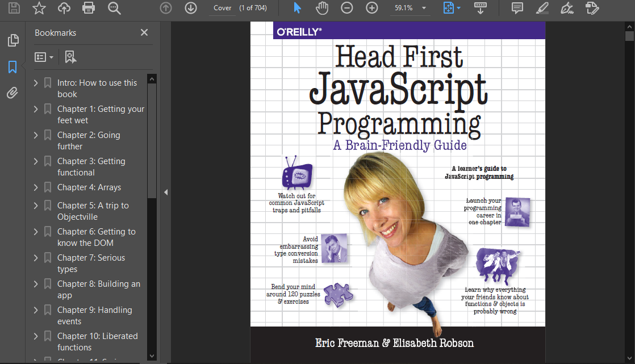This screenshot has height=364, width=635.
Task: Expand Chapter 6 bookmark chevron
Action: click(x=36, y=232)
